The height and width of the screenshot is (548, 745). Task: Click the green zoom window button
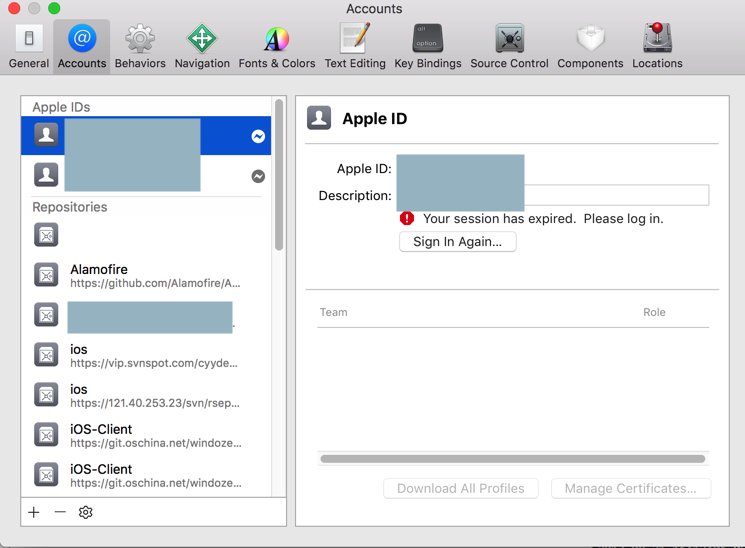(x=54, y=8)
